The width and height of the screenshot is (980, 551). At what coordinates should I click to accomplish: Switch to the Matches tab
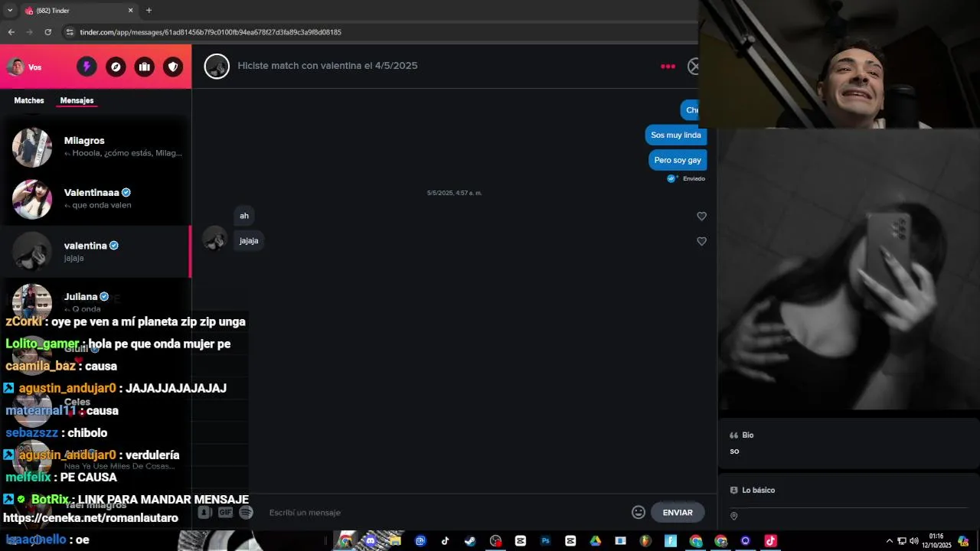29,100
